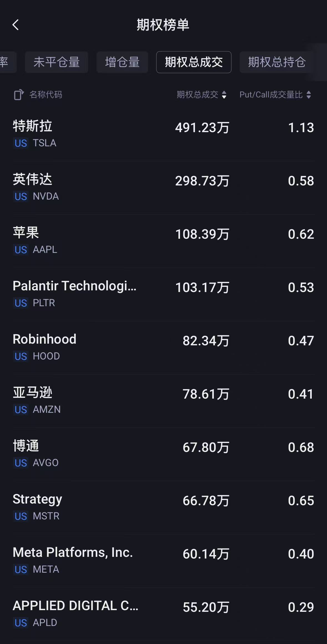
Task: Open Meta Platforms META row
Action: [164, 561]
